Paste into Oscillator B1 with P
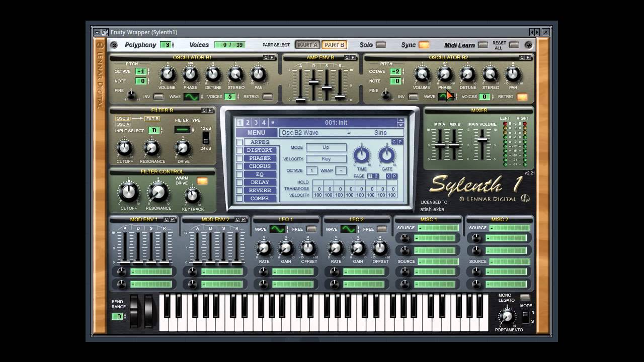 (x=272, y=57)
